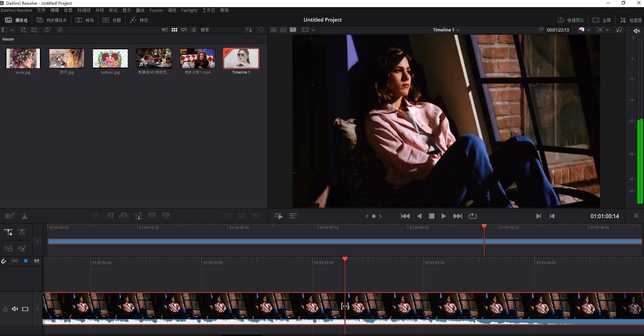Image resolution: width=644 pixels, height=336 pixels.
Task: Jump to the first frame with skip-back icon
Action: (x=405, y=216)
